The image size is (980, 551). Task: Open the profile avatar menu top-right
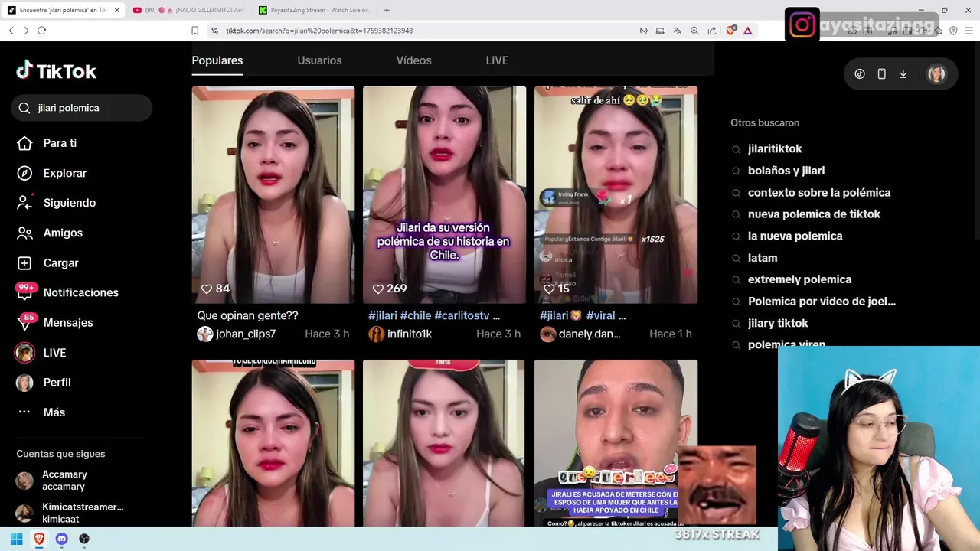click(936, 74)
